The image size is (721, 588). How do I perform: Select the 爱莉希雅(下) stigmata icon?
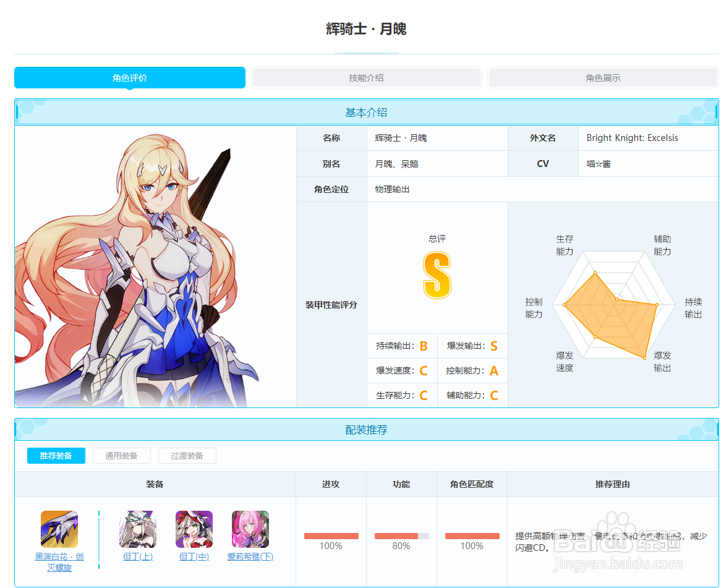[249, 529]
